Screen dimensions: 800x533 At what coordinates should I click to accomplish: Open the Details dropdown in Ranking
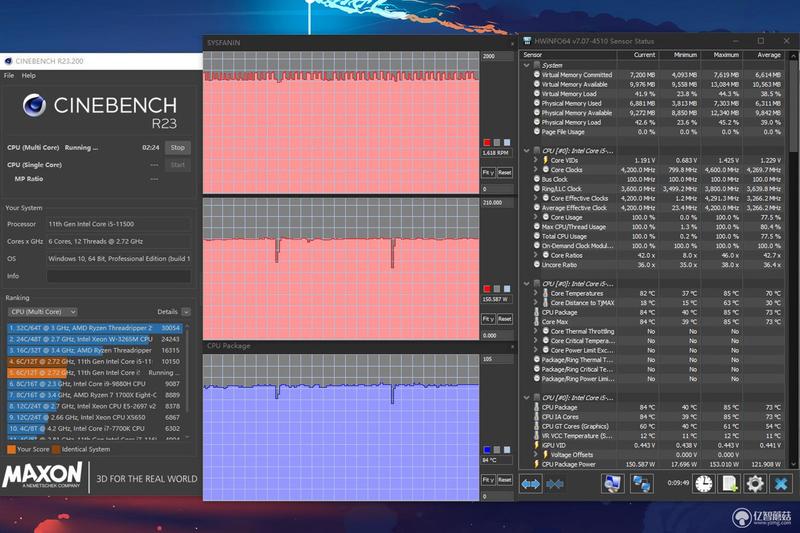pos(186,312)
